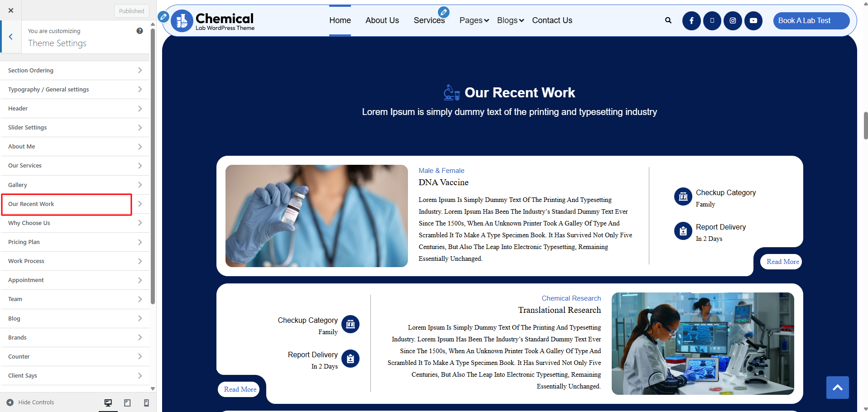868x412 pixels.
Task: Switch preview to tablet view
Action: [127, 402]
